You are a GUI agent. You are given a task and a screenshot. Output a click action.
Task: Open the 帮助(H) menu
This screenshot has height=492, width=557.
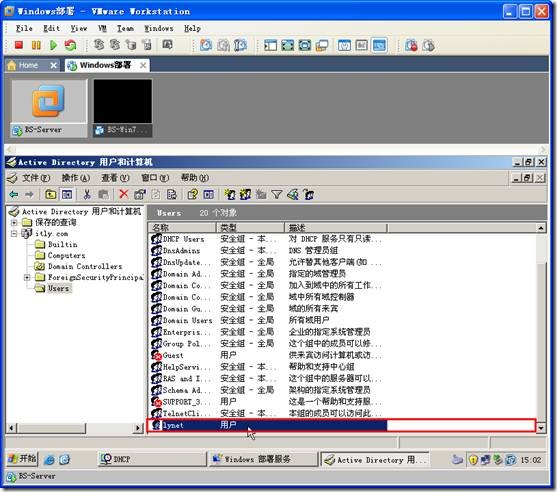coord(194,178)
